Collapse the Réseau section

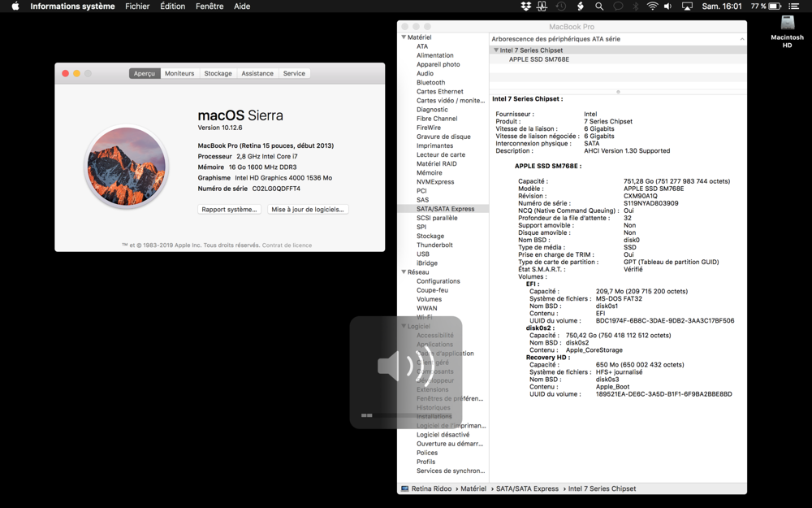click(x=404, y=272)
